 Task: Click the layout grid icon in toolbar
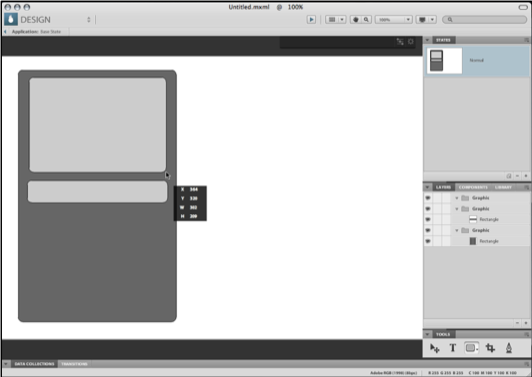tap(332, 20)
